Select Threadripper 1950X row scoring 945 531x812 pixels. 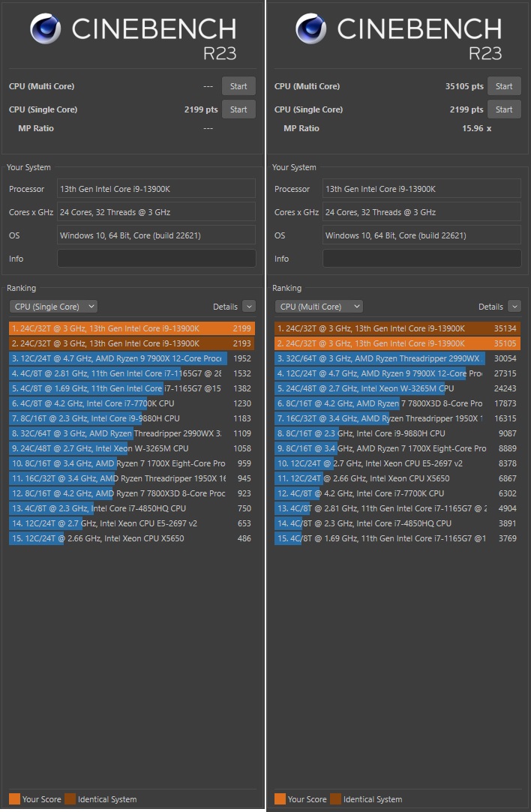131,478
